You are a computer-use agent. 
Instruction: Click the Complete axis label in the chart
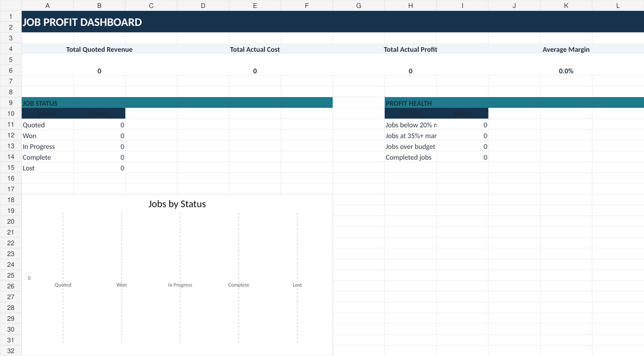[x=239, y=285]
